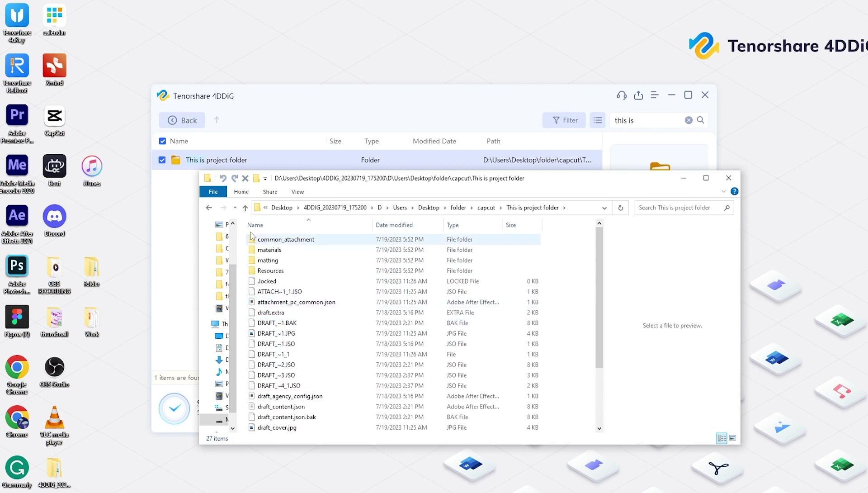Click 4DDiG support headset icon
868x493 pixels.
pyautogui.click(x=622, y=95)
